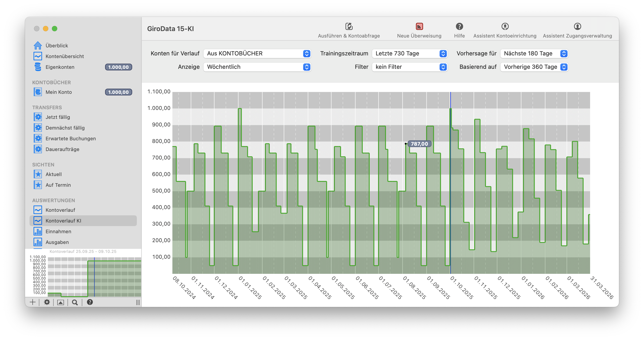Click the bottom help question mark icon
Image resolution: width=644 pixels, height=340 pixels.
(x=90, y=302)
